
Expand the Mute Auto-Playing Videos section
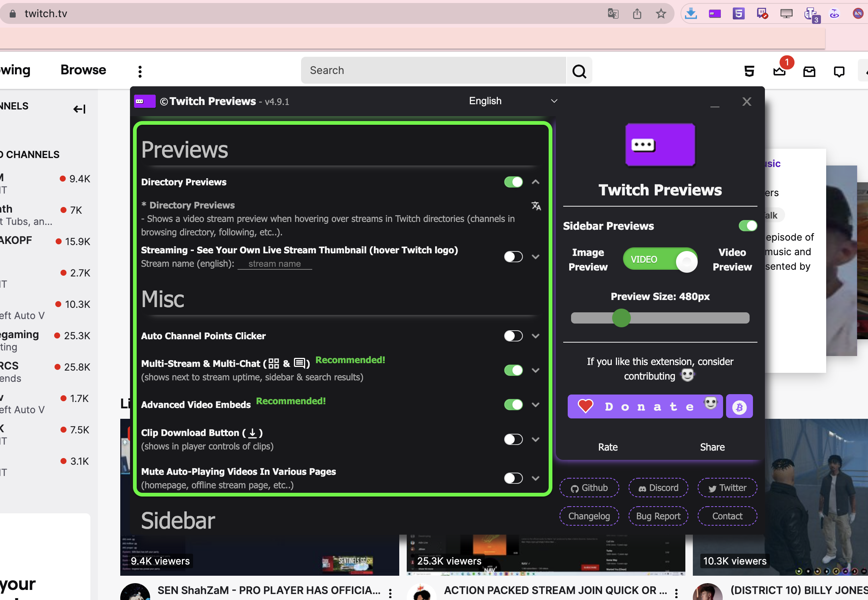[536, 477]
